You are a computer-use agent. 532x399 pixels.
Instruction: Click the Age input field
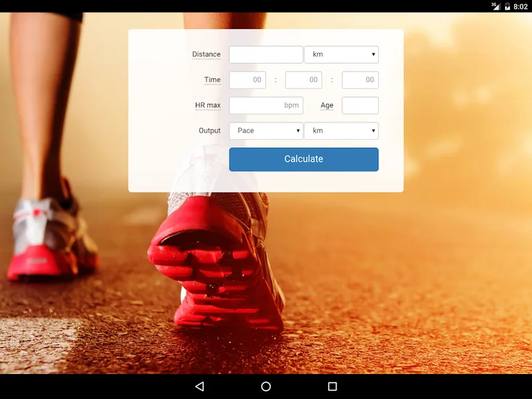360,105
